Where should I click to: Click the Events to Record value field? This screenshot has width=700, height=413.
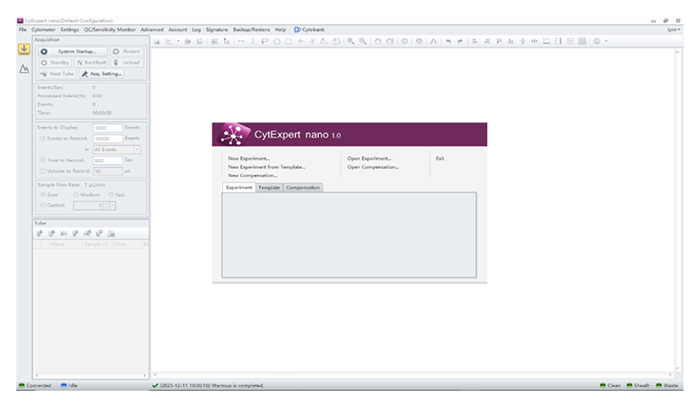108,138
